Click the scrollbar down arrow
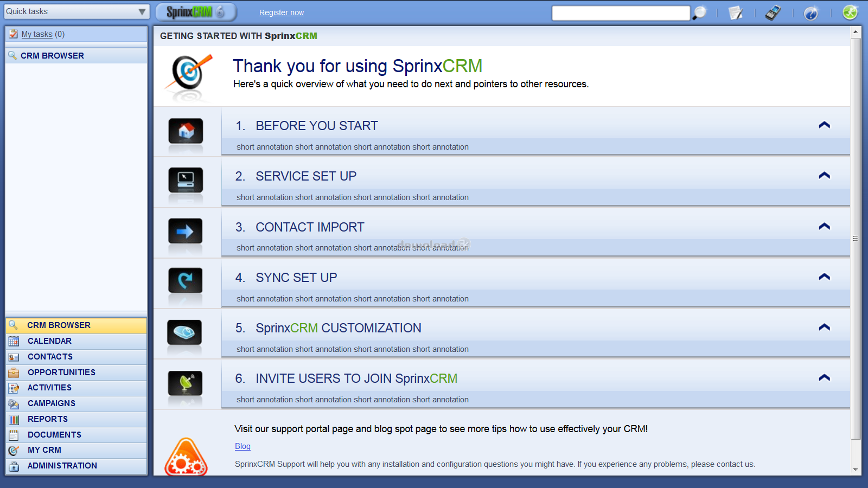The width and height of the screenshot is (868, 488). (856, 470)
